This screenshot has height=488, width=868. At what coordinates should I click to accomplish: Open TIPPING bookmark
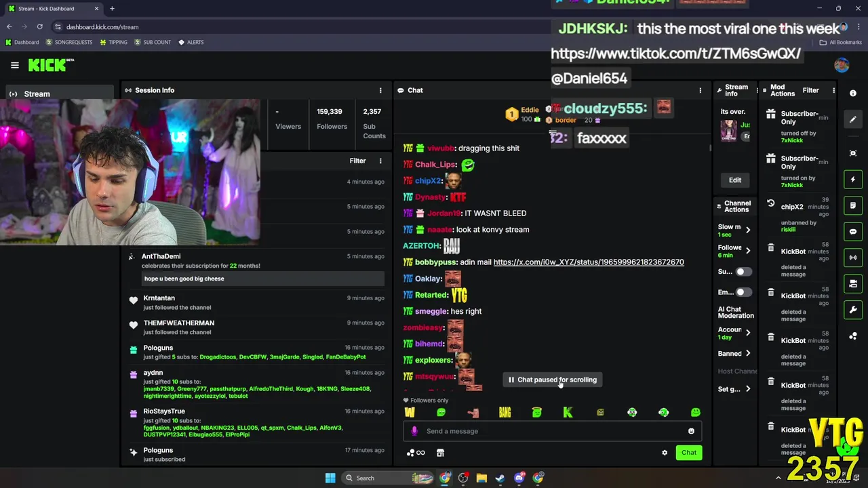coord(113,42)
